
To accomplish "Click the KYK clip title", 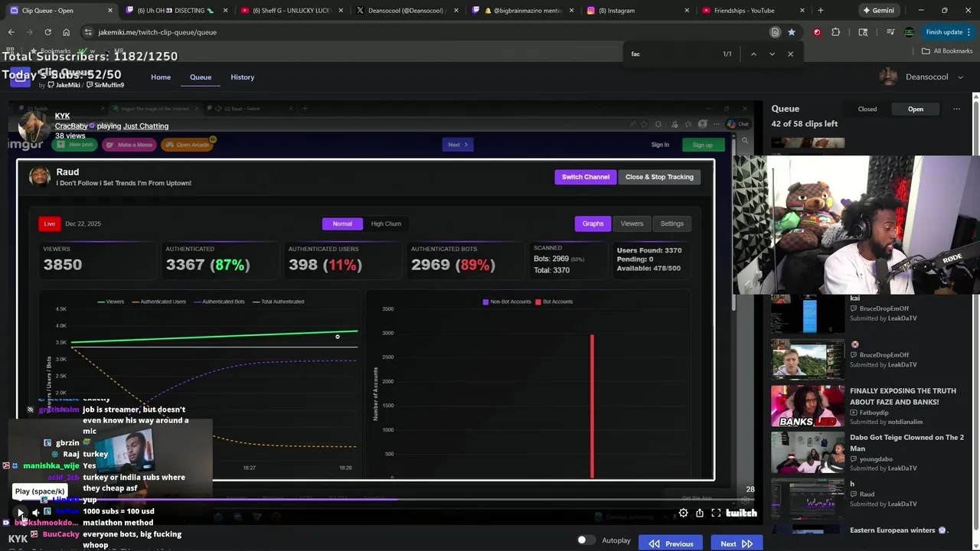I will (62, 116).
